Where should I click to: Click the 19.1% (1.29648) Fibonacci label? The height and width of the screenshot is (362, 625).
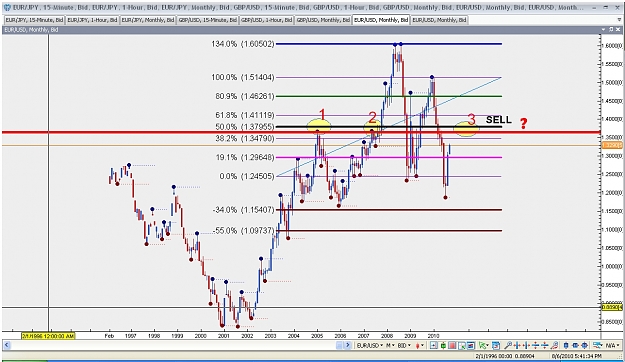tap(245, 157)
